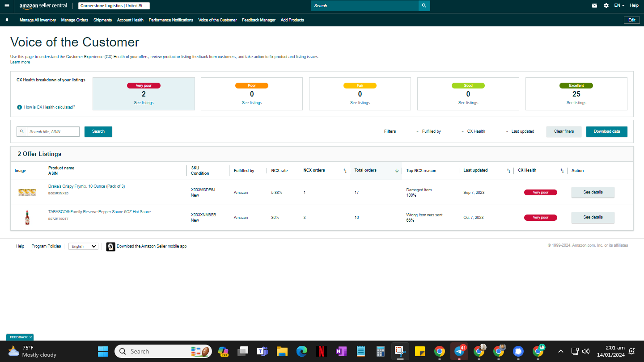Image resolution: width=644 pixels, height=362 pixels.
Task: Open Snipping Tool from the taskbar
Action: pos(400,351)
